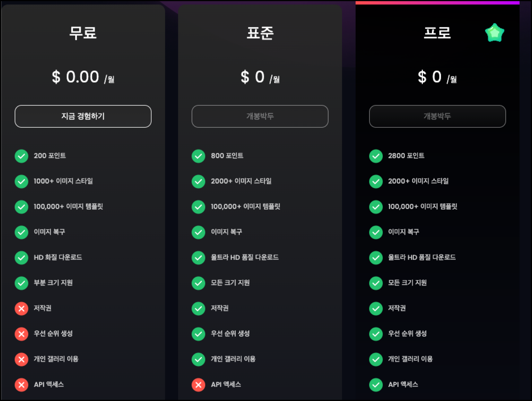Viewport: 532px width, 401px height.
Task: Click the $ 0.00 /월 price text
Action: coord(83,77)
